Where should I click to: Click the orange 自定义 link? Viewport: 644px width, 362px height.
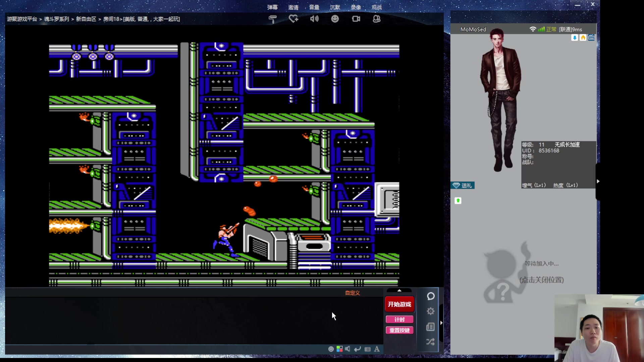tap(353, 293)
